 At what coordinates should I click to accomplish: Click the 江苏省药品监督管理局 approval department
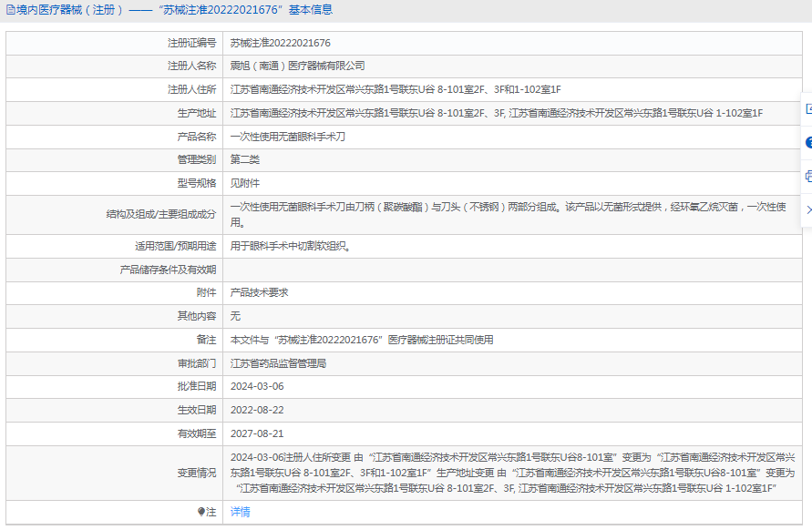(278, 362)
